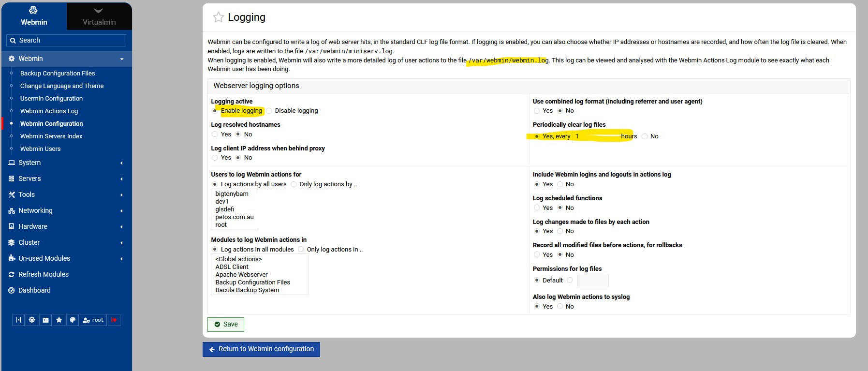Select <Global actions> in modules list
Viewport: 868px width, 371px height.
click(x=239, y=259)
